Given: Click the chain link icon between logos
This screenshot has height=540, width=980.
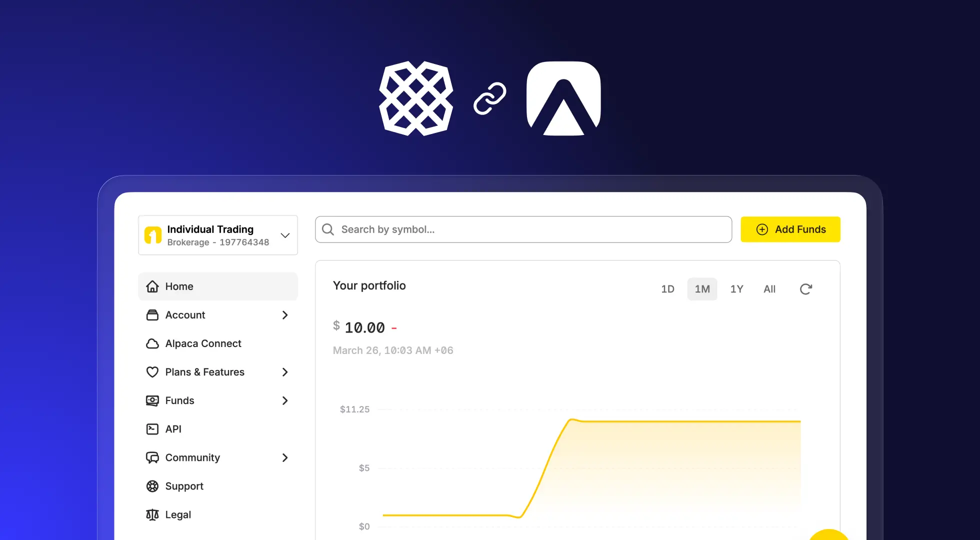Looking at the screenshot, I should 490,98.
